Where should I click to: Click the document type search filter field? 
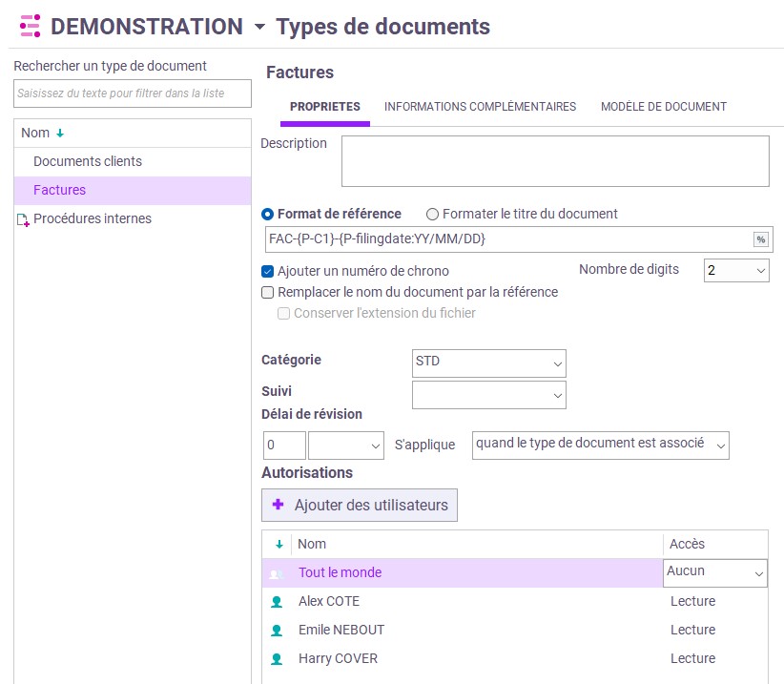[132, 93]
